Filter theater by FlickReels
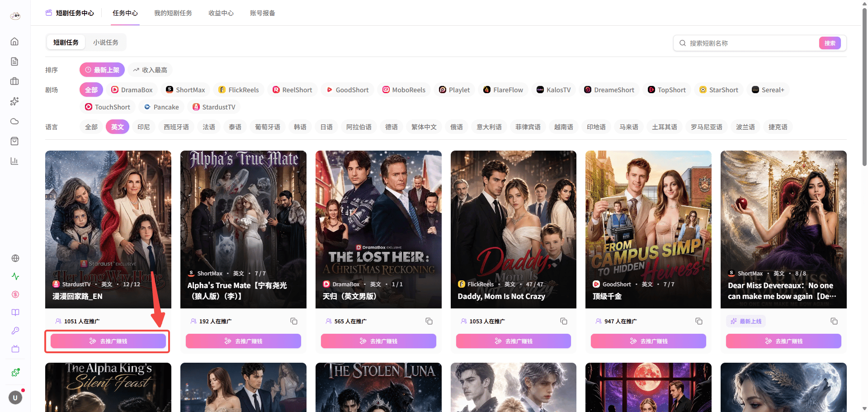 239,90
